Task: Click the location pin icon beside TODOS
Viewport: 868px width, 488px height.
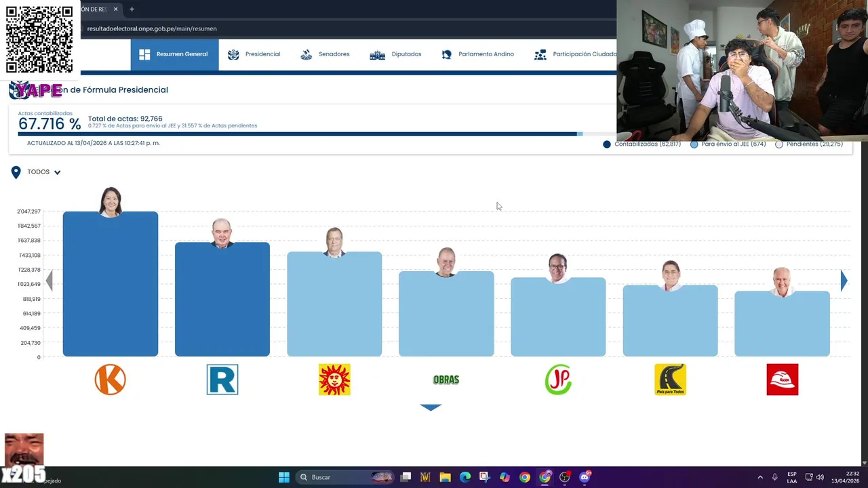Action: tap(16, 173)
